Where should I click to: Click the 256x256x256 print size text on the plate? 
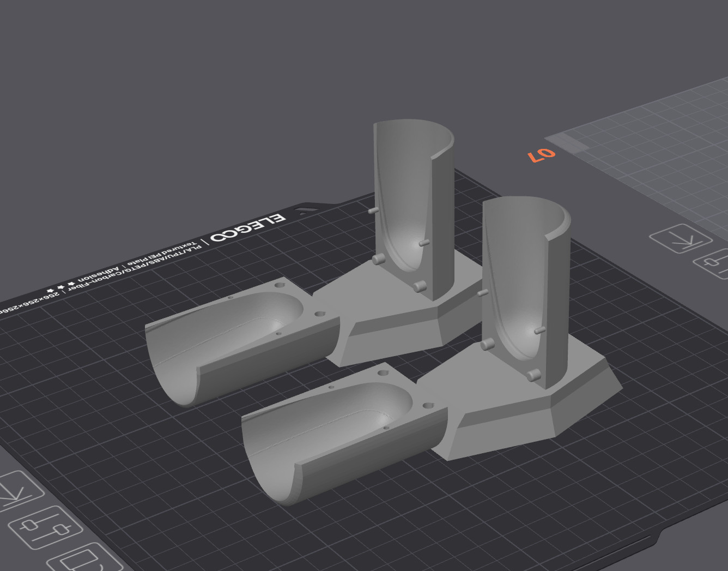(x=30, y=299)
